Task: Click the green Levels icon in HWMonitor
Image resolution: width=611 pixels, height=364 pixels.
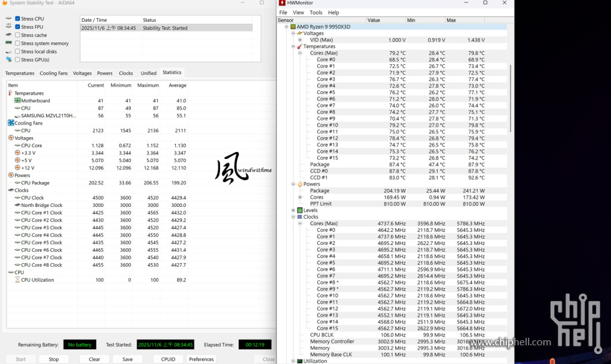Action: click(299, 211)
